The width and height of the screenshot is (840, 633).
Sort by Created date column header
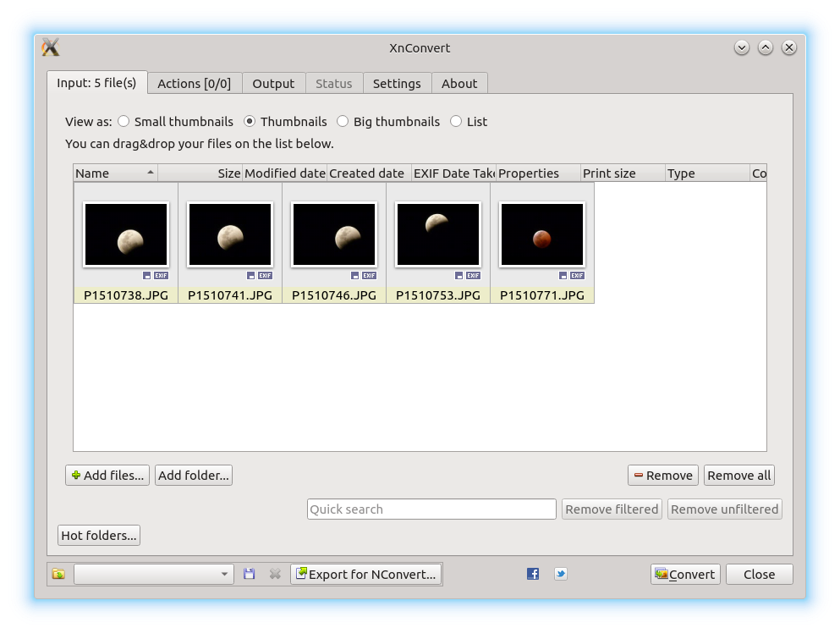pyautogui.click(x=369, y=173)
